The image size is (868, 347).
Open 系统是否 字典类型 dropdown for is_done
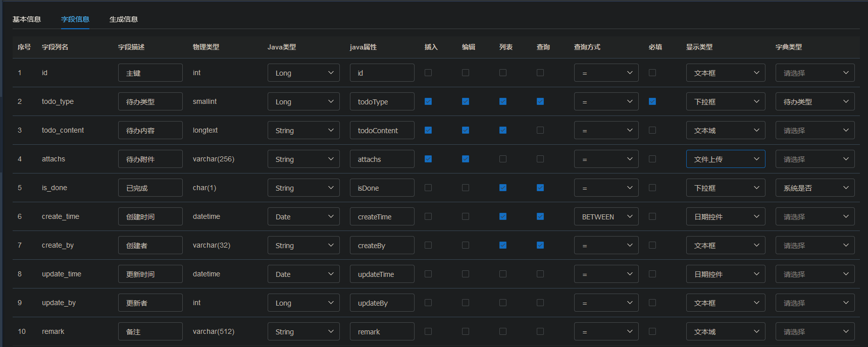[x=814, y=188]
